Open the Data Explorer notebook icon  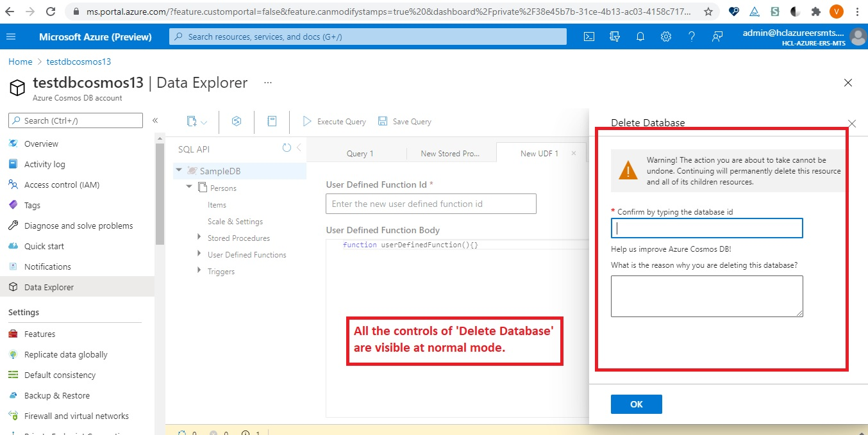(x=272, y=121)
